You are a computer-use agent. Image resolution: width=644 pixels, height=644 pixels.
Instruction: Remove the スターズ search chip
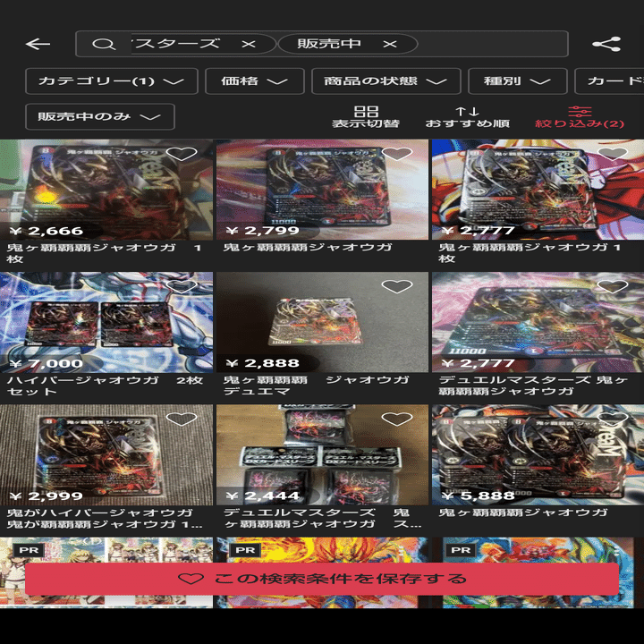[249, 44]
